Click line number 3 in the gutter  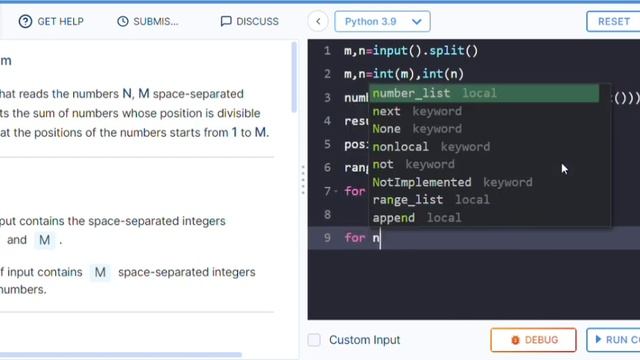click(327, 98)
